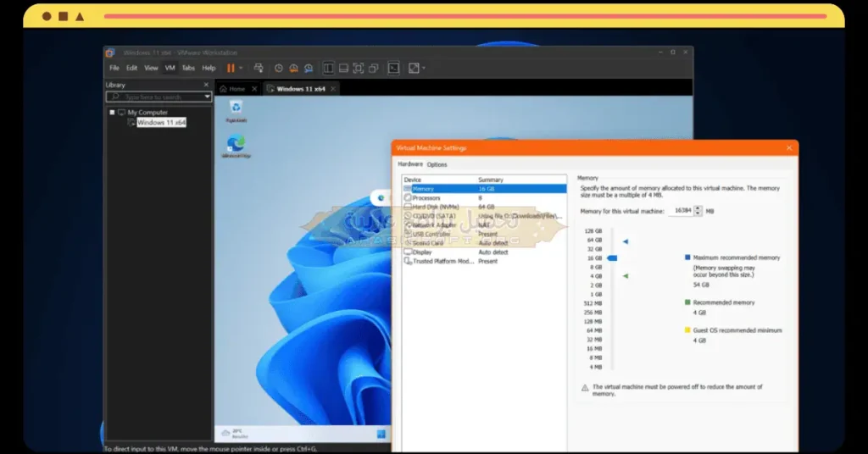Image resolution: width=868 pixels, height=454 pixels.
Task: Select Trusted Platform Module device row
Action: 485,261
